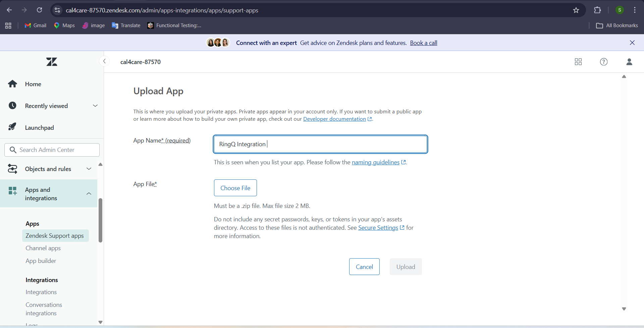Open Integrations sub-item in sidebar
This screenshot has height=328, width=644.
[41, 292]
